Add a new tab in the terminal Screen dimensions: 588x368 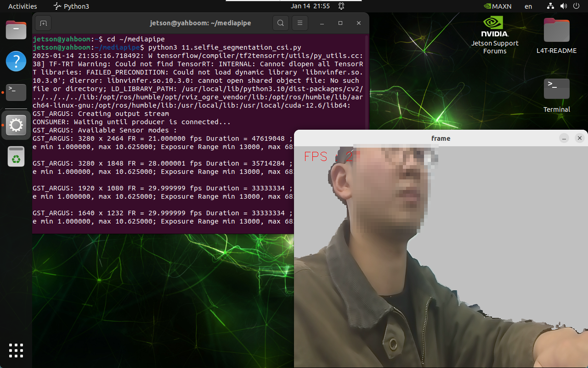(43, 23)
